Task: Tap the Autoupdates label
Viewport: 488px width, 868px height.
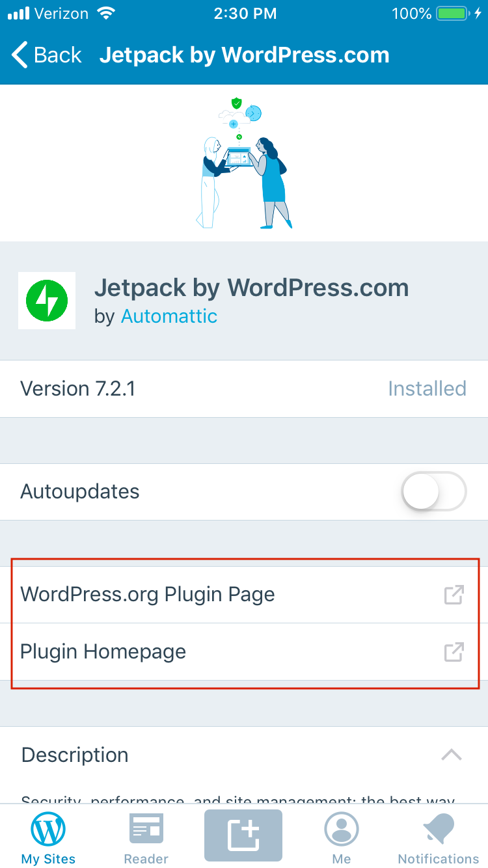Action: pos(80,491)
